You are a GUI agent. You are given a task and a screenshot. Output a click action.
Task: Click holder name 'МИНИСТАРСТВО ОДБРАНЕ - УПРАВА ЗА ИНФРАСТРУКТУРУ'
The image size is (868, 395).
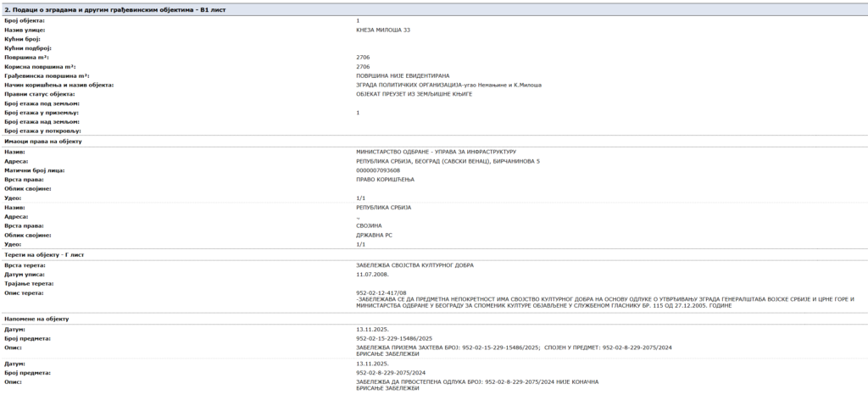(436, 152)
